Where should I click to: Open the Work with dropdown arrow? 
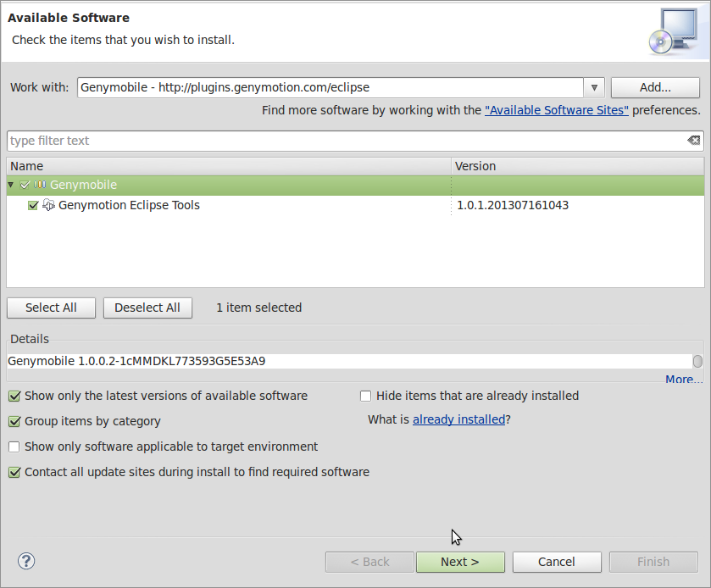click(594, 87)
